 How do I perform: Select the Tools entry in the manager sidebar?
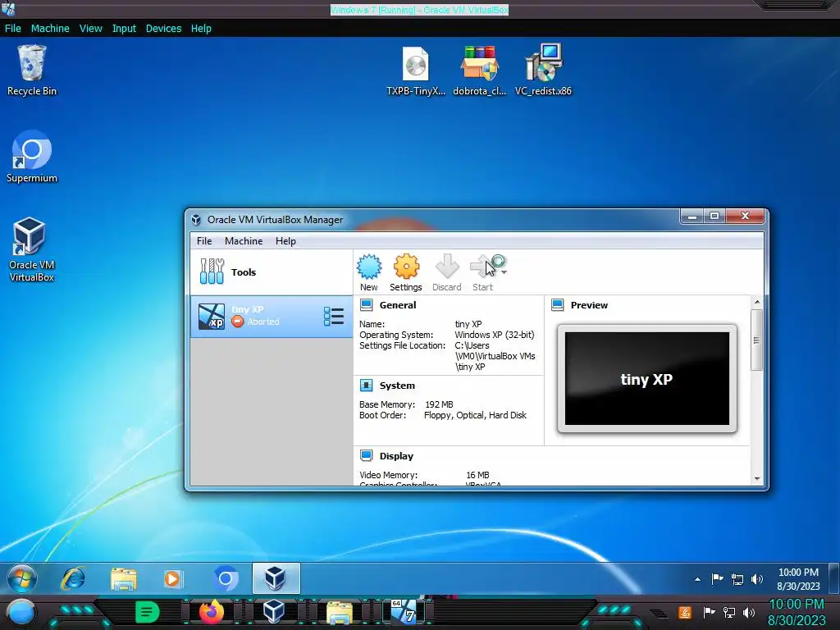(x=272, y=272)
